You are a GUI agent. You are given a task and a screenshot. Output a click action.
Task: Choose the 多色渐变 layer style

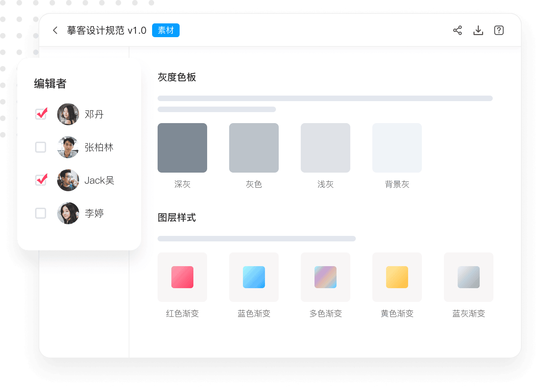326,277
